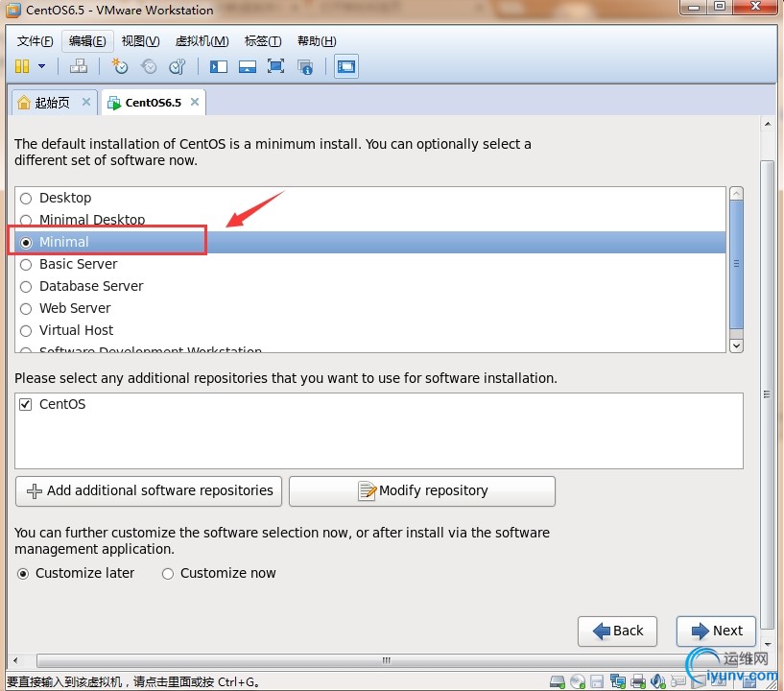Image resolution: width=784 pixels, height=691 pixels.
Task: Toggle the thumbnail bar icon
Action: pyautogui.click(x=248, y=66)
